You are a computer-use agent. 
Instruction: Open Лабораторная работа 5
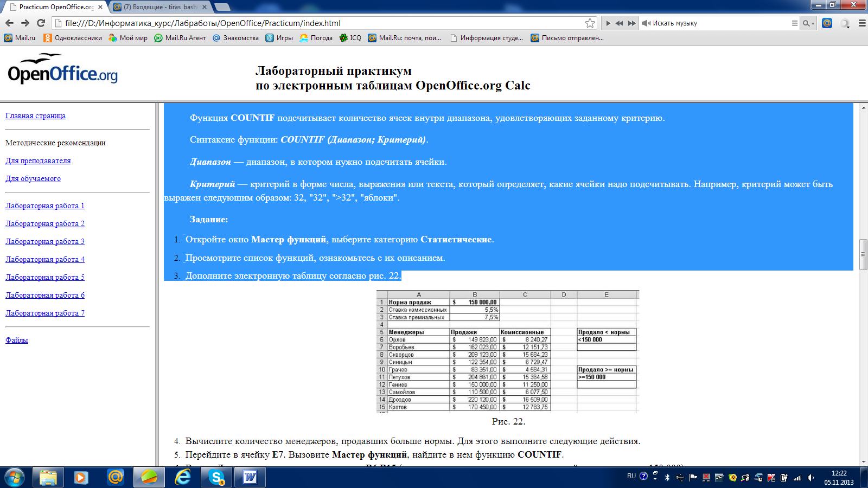(45, 277)
